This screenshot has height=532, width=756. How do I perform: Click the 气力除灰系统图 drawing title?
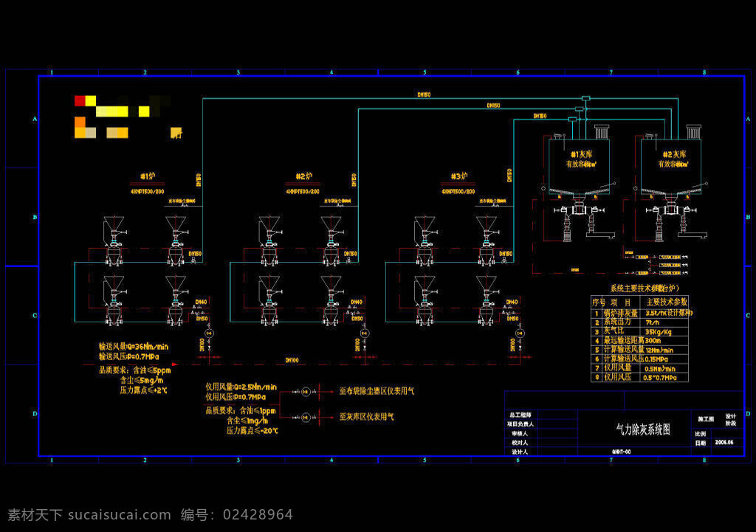[643, 429]
